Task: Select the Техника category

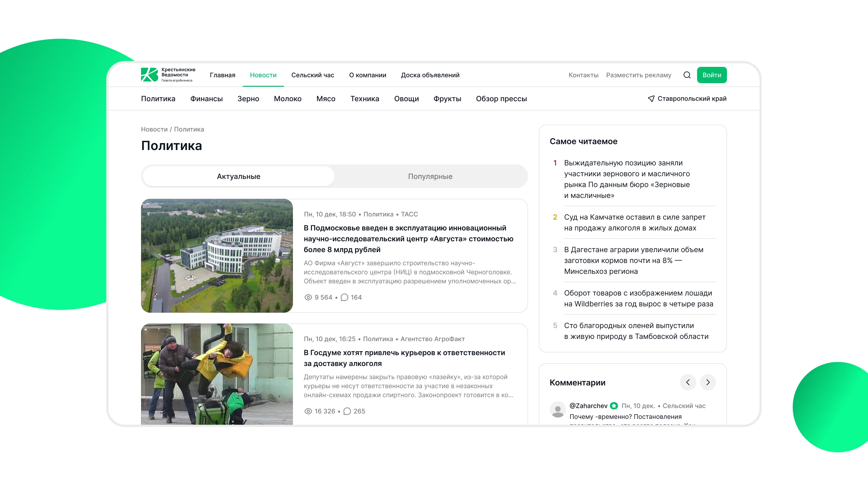Action: (x=365, y=99)
